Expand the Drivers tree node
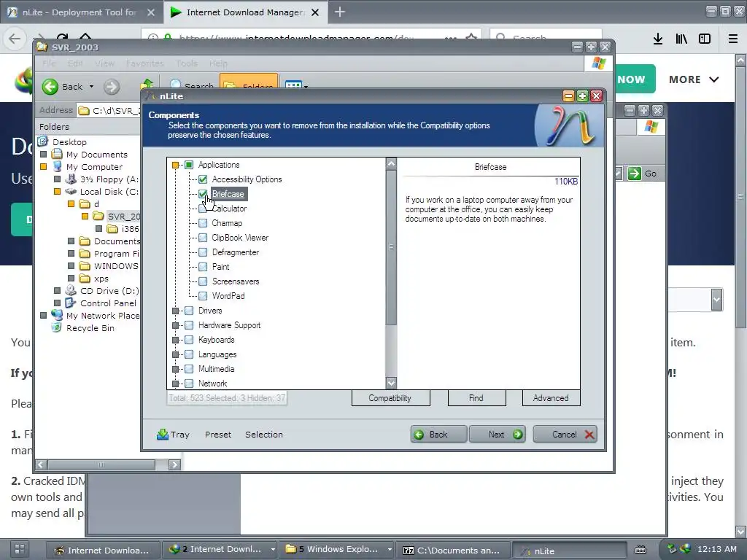Screen dimensions: 747x560 coord(175,311)
